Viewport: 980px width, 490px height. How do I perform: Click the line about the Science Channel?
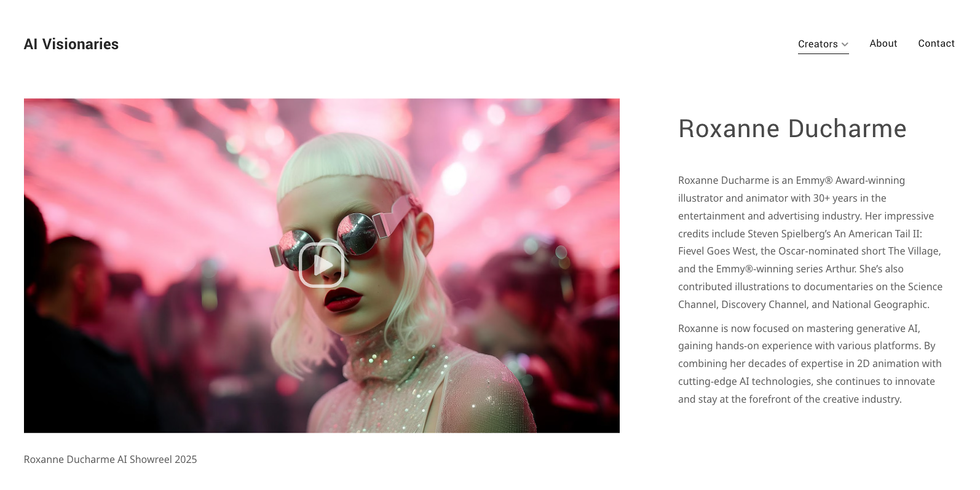point(810,286)
